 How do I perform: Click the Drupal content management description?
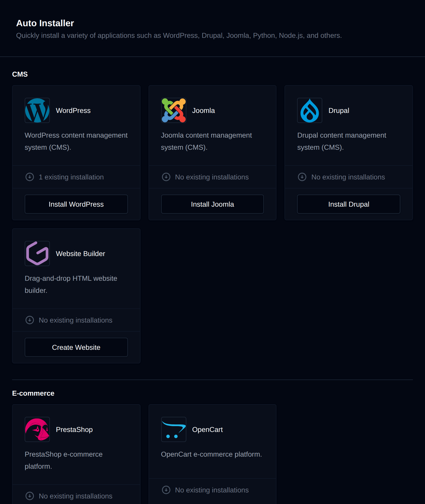pyautogui.click(x=342, y=141)
